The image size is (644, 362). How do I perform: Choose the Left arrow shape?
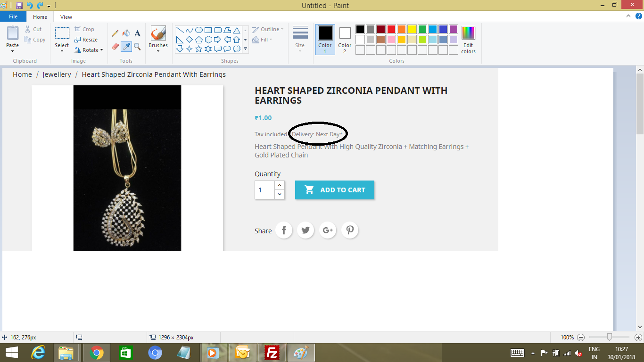227,40
